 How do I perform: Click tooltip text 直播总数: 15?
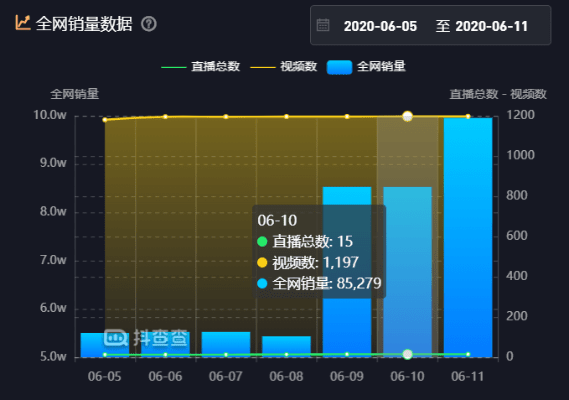(312, 241)
